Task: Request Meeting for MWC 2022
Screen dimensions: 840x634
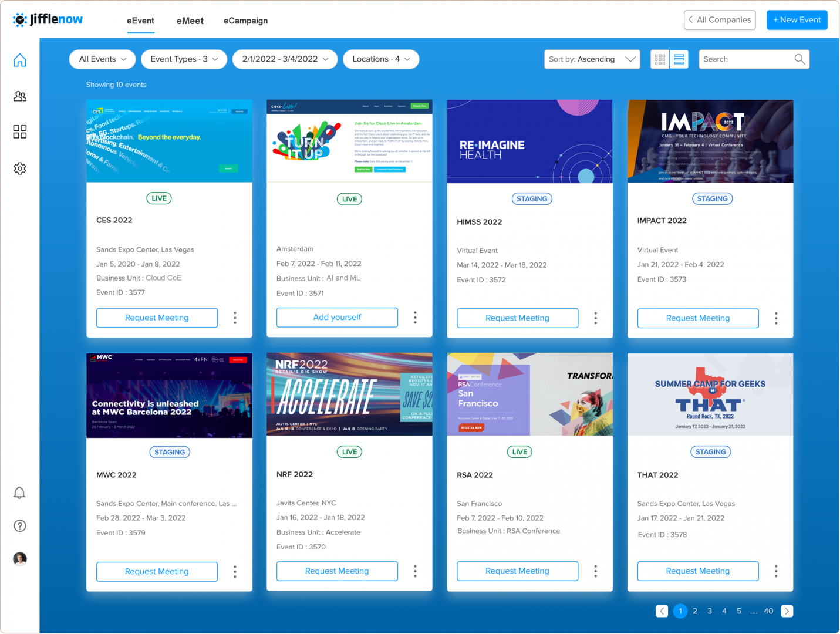Action: point(157,572)
